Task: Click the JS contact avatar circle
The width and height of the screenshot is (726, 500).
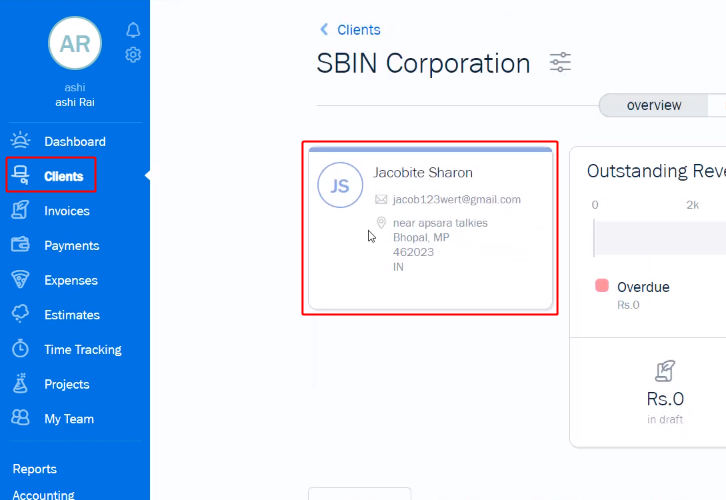Action: (x=340, y=185)
